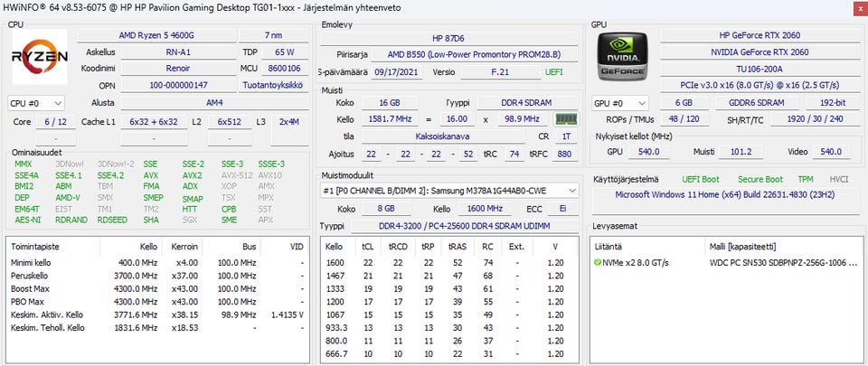Image resolution: width=868 pixels, height=366 pixels.
Task: Click the 192-bit bus width value
Action: [x=832, y=103]
